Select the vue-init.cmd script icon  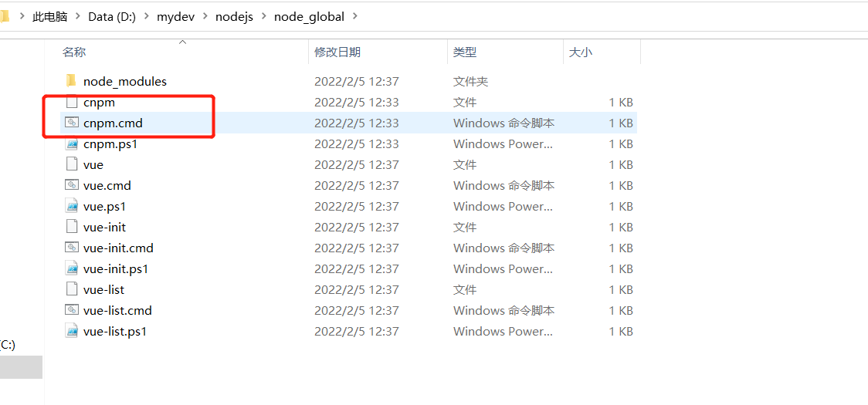tap(71, 248)
